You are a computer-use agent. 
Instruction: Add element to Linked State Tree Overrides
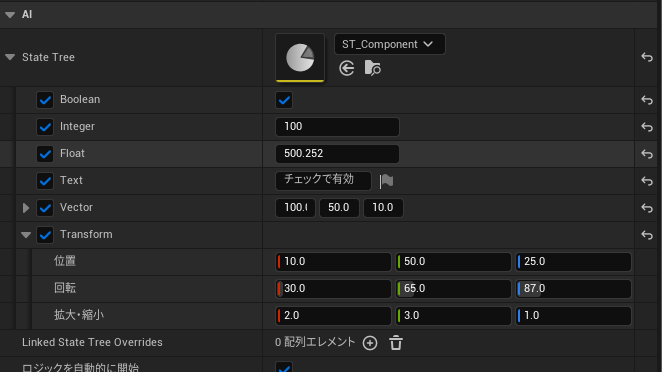tap(370, 343)
